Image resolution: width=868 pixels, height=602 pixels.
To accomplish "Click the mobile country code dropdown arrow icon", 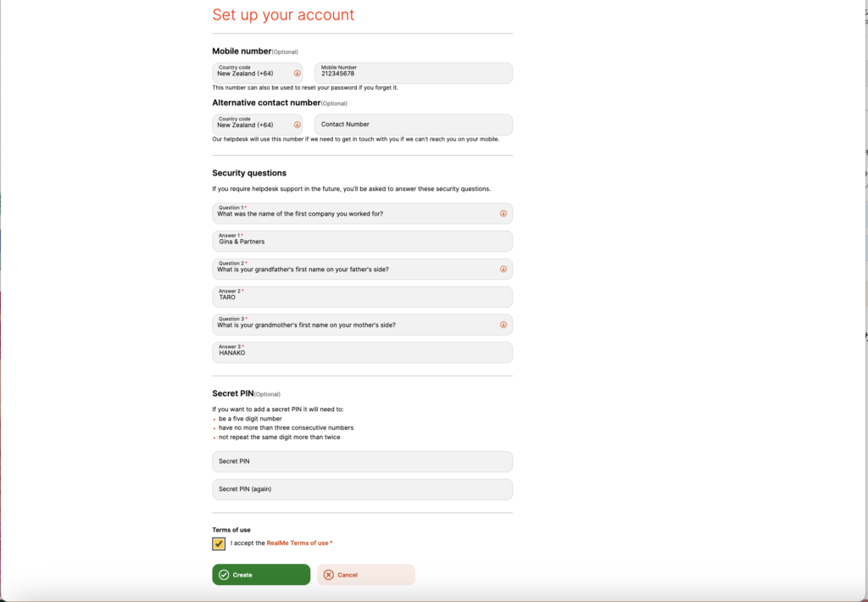I will [x=297, y=74].
